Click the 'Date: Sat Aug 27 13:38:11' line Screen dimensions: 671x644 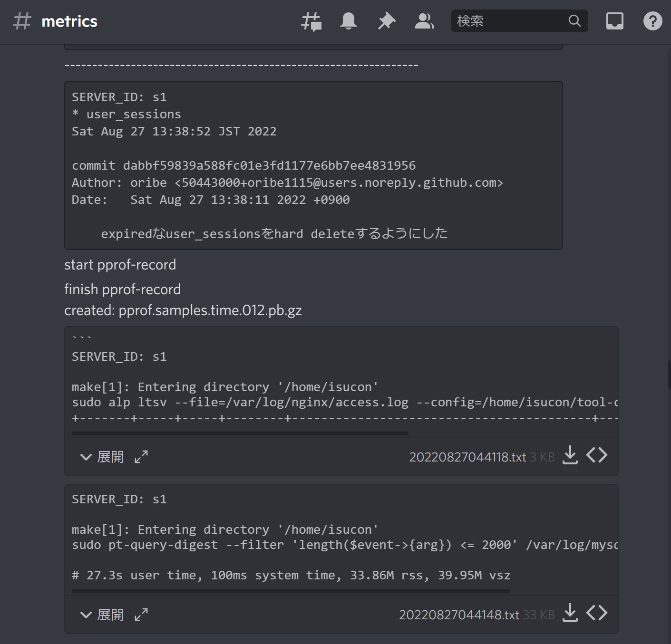(211, 200)
